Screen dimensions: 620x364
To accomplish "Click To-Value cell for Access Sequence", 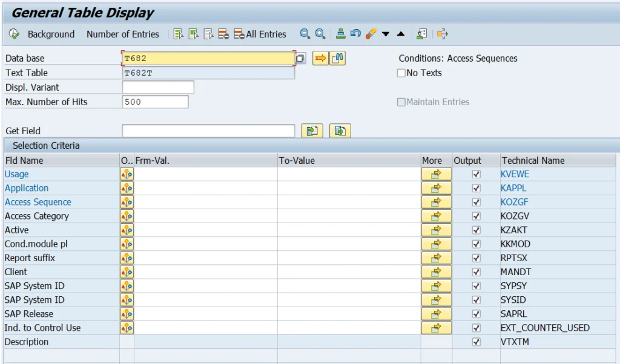I will [349, 202].
